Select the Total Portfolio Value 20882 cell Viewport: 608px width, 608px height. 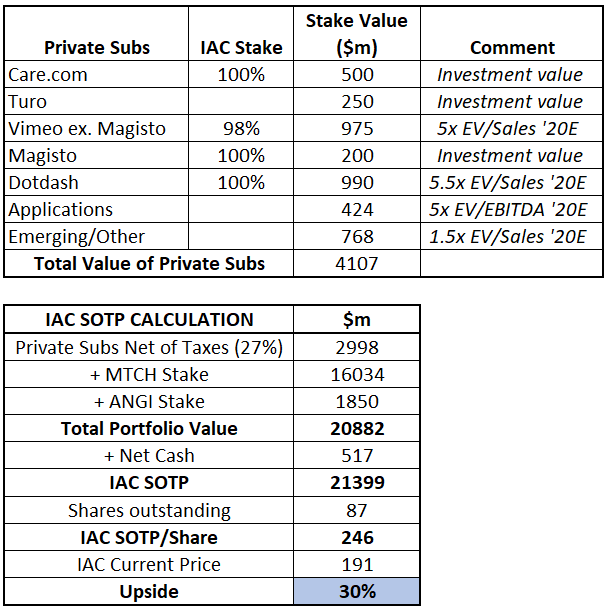coord(356,428)
